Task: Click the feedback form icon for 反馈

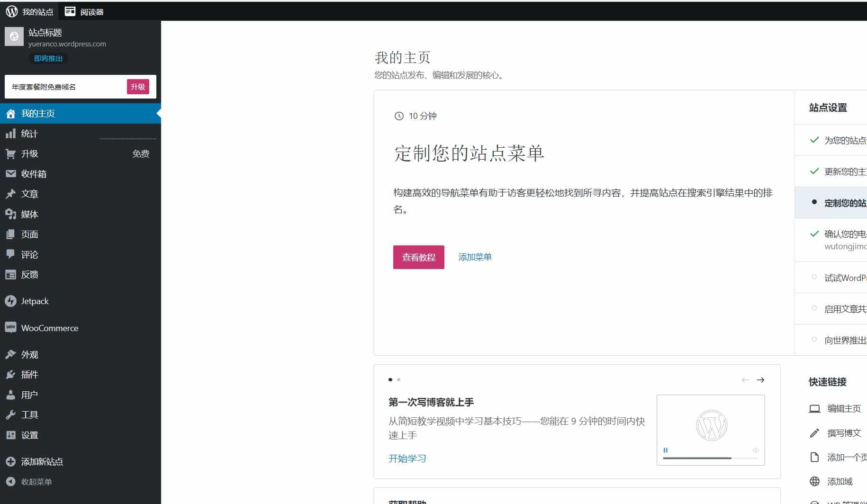Action: tap(10, 275)
